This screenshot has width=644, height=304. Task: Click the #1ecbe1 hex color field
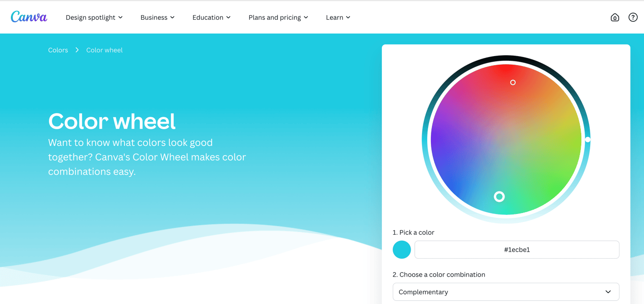click(x=517, y=249)
